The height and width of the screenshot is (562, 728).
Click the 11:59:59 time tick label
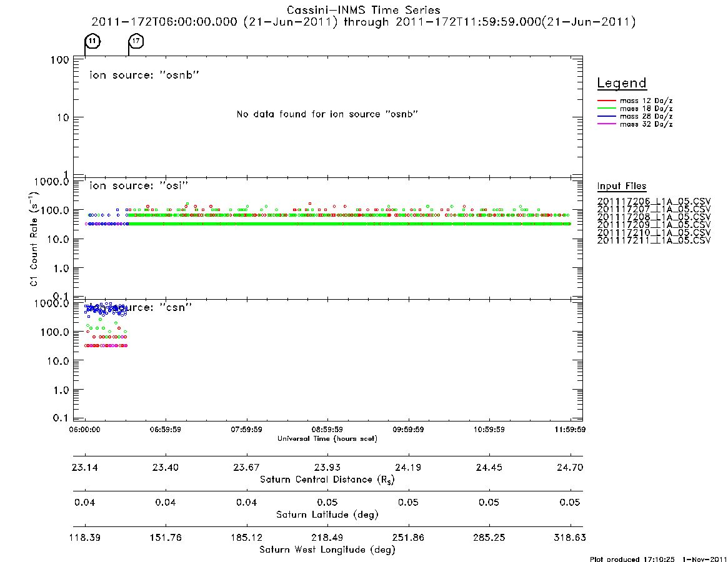(x=570, y=430)
